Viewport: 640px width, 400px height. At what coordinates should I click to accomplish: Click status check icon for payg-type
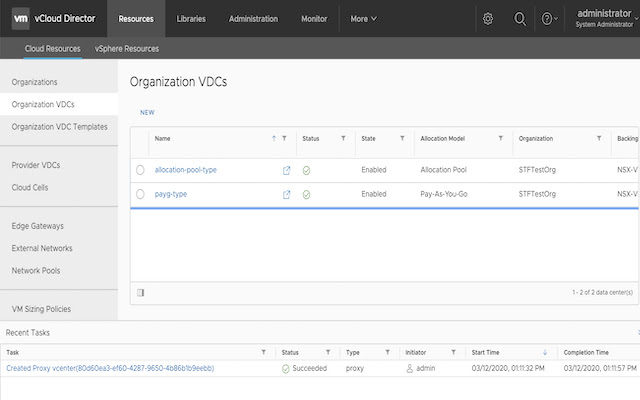307,195
